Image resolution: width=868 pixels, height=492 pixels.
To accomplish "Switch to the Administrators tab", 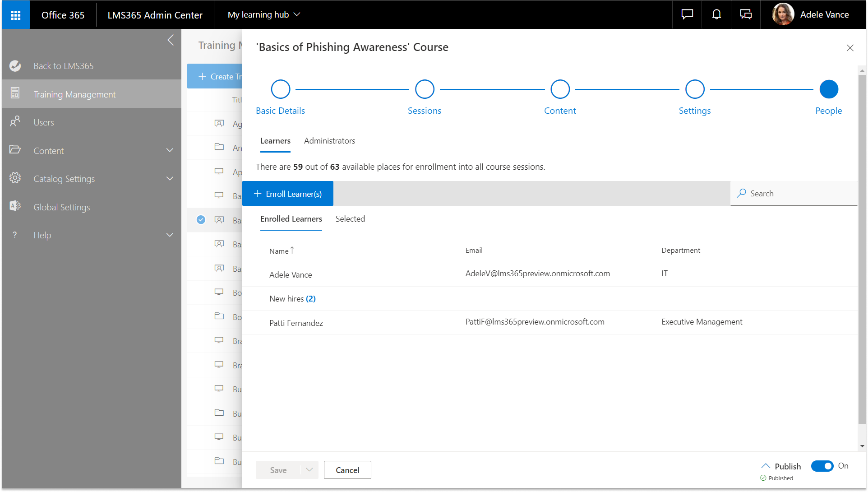I will 329,141.
